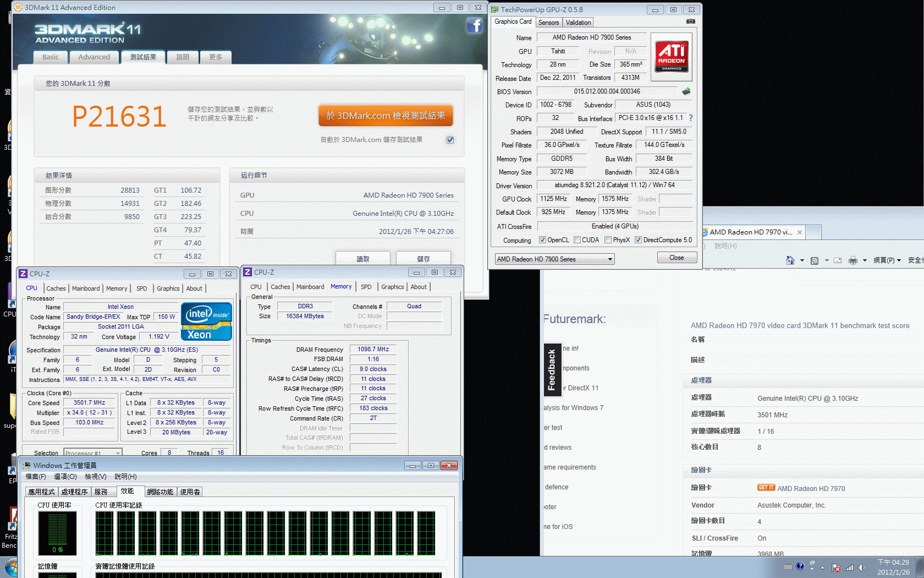Click the Intel Xeon logo in CPU-Z

click(206, 321)
